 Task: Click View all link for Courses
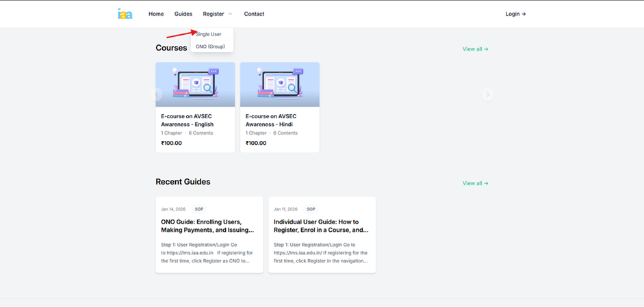(x=475, y=49)
